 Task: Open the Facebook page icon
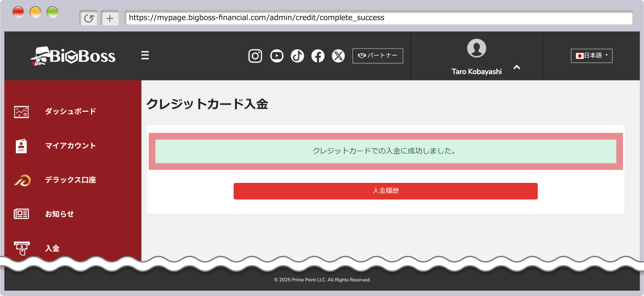point(318,56)
